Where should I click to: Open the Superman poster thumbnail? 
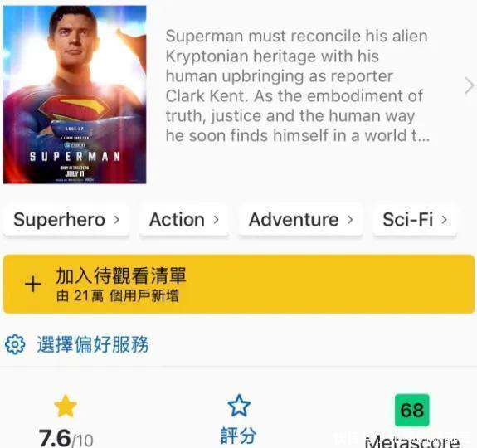(x=75, y=95)
